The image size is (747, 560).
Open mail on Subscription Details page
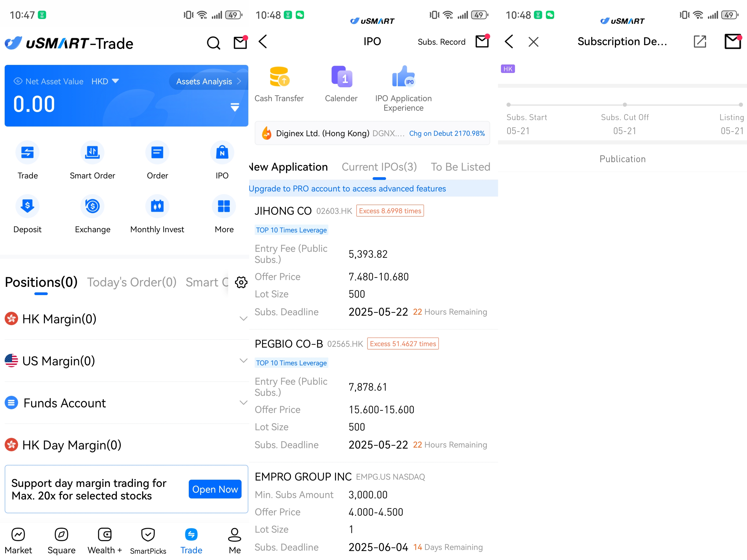(x=733, y=42)
